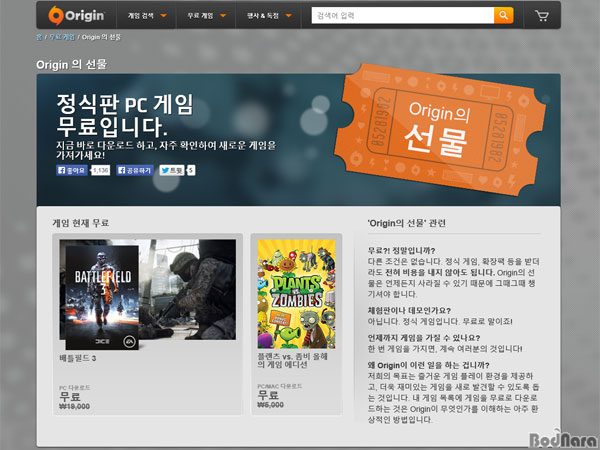Open the Plants vs. Zombies cover image
Screen dimensions: 600x450
pos(296,294)
